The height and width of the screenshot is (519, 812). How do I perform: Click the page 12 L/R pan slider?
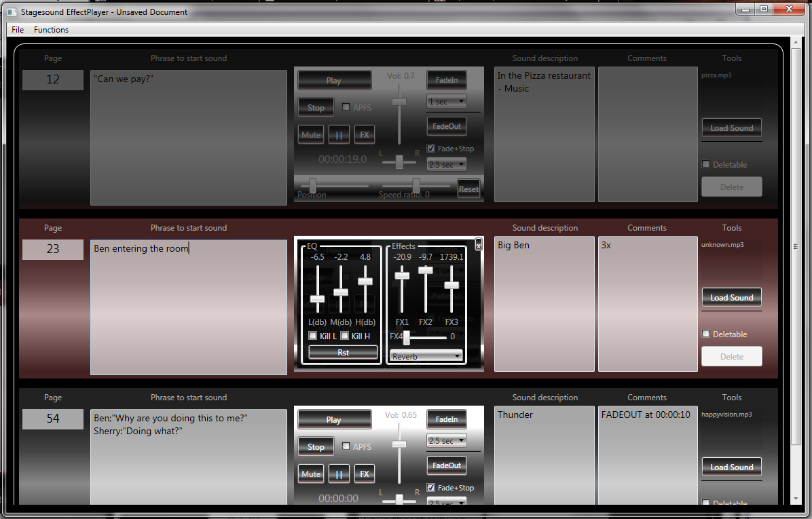pyautogui.click(x=399, y=162)
